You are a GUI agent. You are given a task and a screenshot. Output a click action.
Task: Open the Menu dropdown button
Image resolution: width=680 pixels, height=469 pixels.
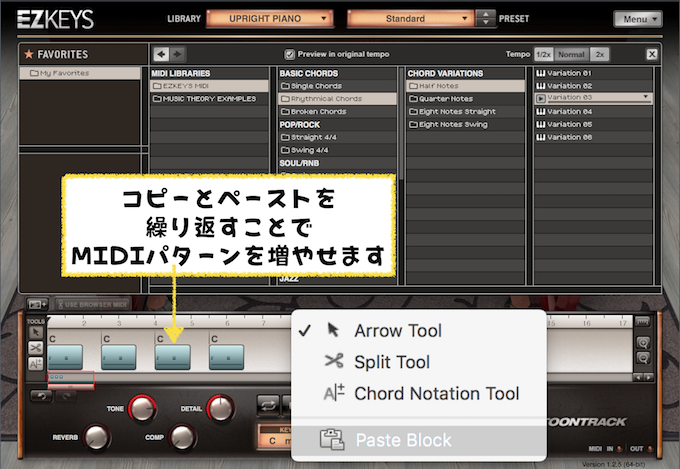(x=638, y=19)
